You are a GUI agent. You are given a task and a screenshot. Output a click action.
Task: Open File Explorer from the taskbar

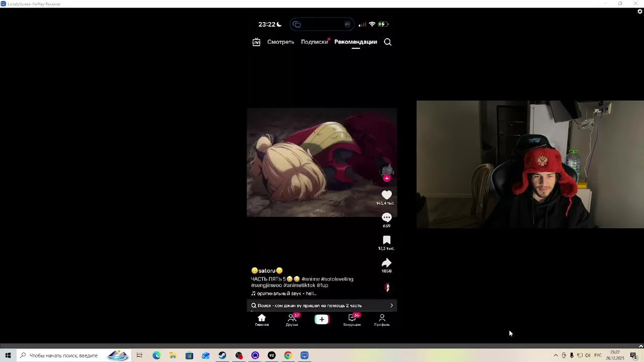(173, 355)
